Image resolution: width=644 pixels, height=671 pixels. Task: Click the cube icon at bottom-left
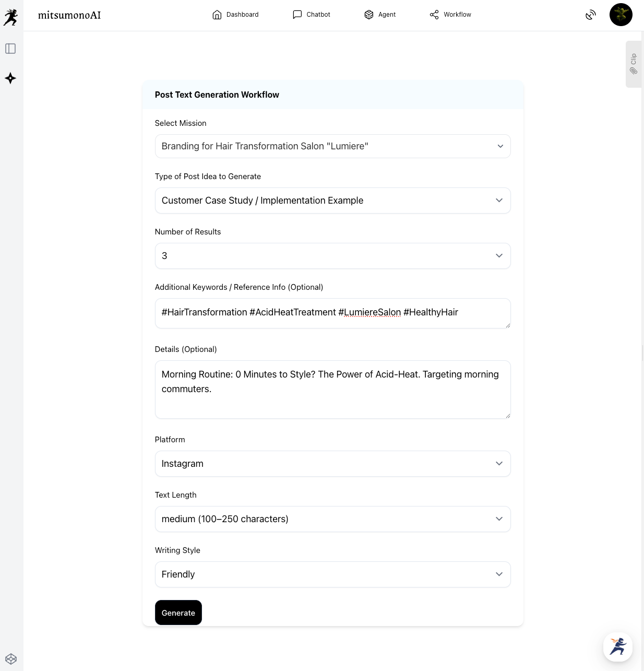[11, 658]
